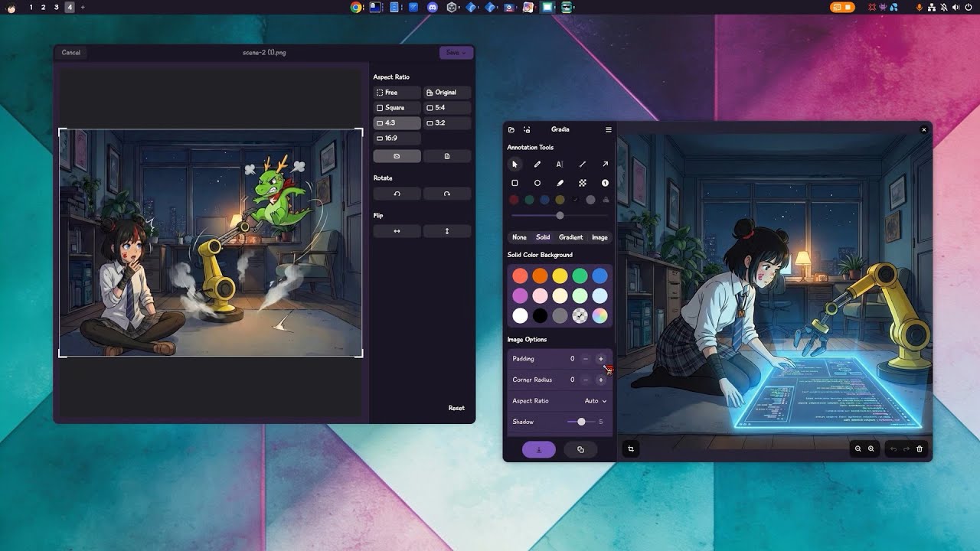Select the Original aspect ratio
980x551 pixels.
pyautogui.click(x=447, y=93)
